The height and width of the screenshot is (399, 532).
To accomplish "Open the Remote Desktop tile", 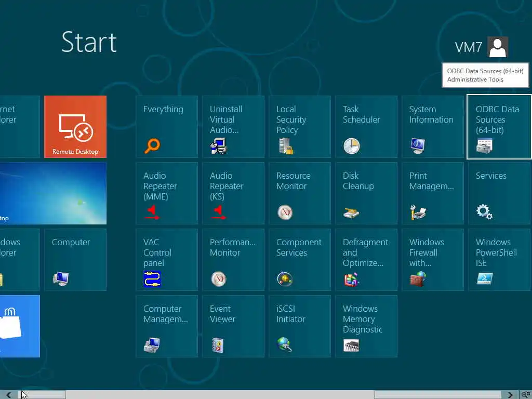I will 75,127.
